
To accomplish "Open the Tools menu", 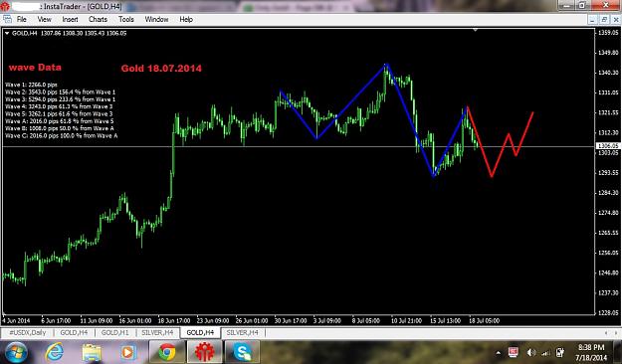I will point(126,19).
